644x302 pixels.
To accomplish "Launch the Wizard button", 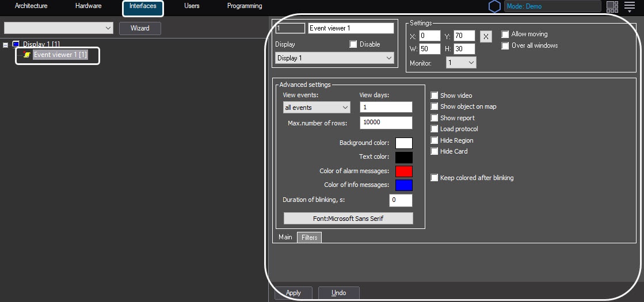I will [140, 28].
